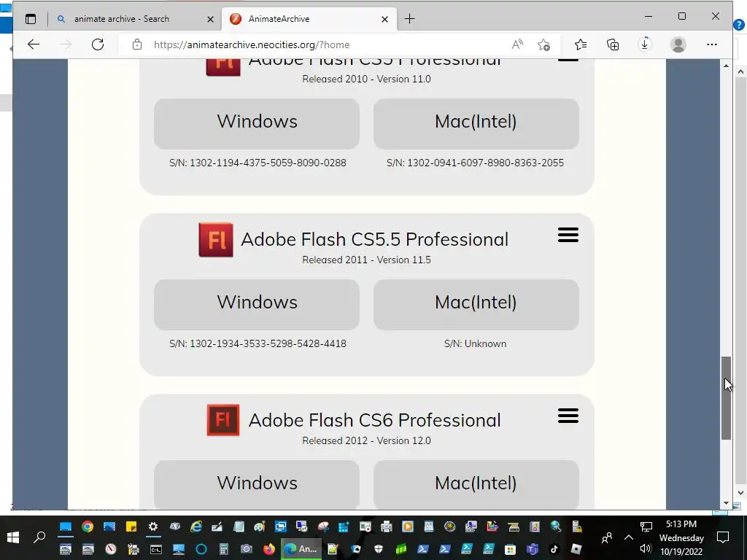The width and height of the screenshot is (747, 560).
Task: Download Flash CS6 for Mac(Intel)
Action: (476, 484)
